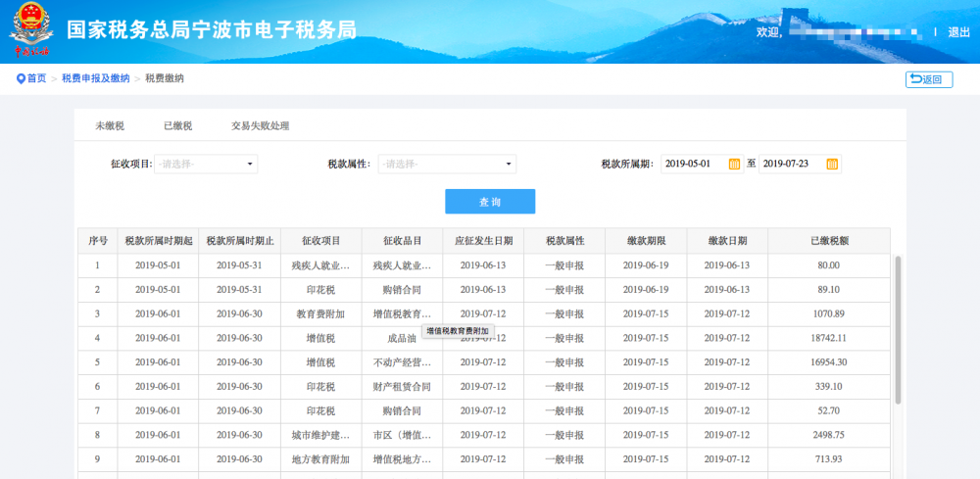Screen dimensions: 980x479
Task: Open calendar picker for start date 2019-05-01
Action: [x=734, y=164]
